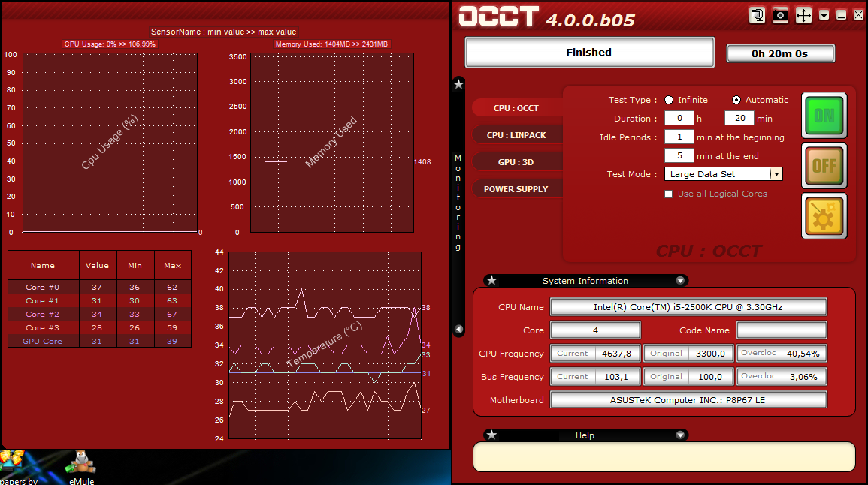The width and height of the screenshot is (868, 485).
Task: Switch to the GPU : 3D tab
Action: 516,162
